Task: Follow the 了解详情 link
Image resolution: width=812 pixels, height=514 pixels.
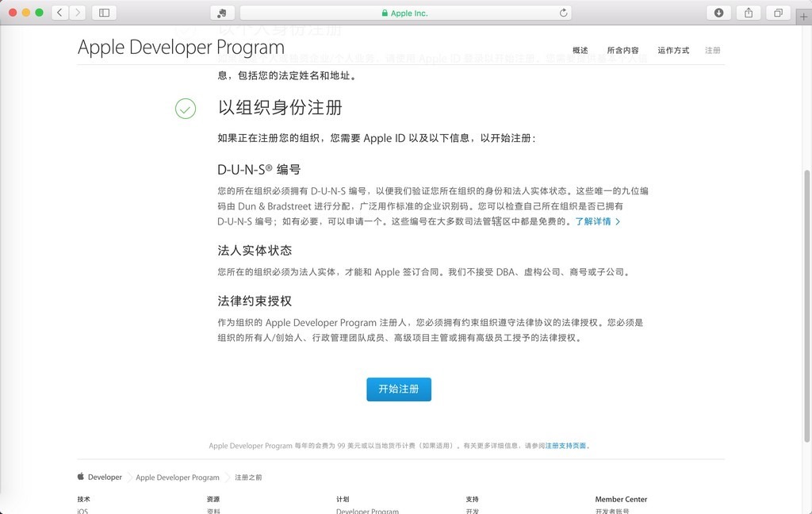Action: pyautogui.click(x=598, y=221)
